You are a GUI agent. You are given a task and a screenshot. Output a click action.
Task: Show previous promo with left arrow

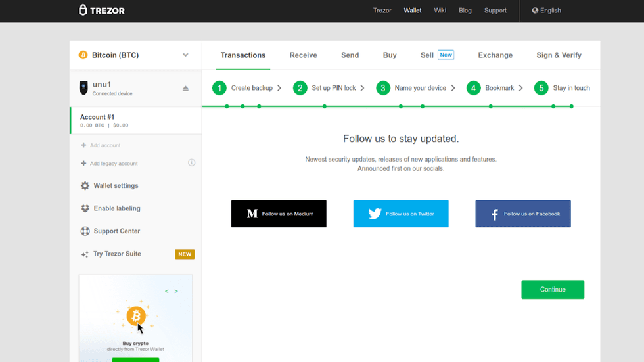[166, 291]
